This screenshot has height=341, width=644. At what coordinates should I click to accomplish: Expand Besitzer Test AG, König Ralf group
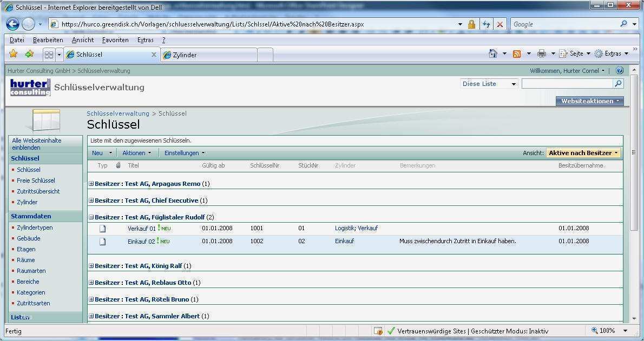point(91,266)
